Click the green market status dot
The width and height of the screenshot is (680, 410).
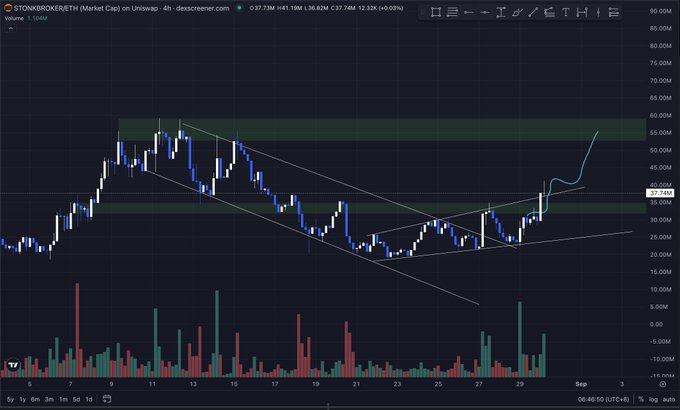[239, 8]
